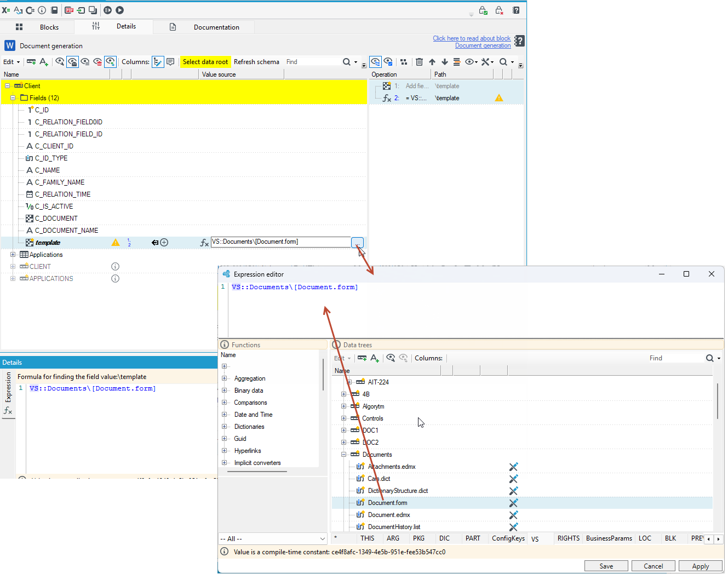Switch to the Documentation tab

pyautogui.click(x=204, y=27)
